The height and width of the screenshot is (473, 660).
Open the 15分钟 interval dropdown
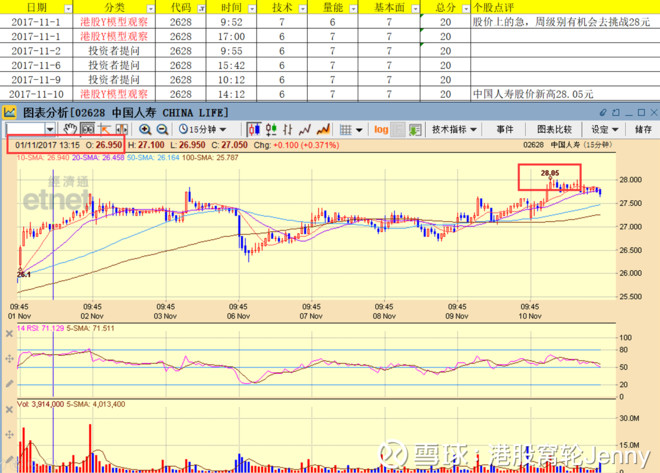click(x=202, y=129)
